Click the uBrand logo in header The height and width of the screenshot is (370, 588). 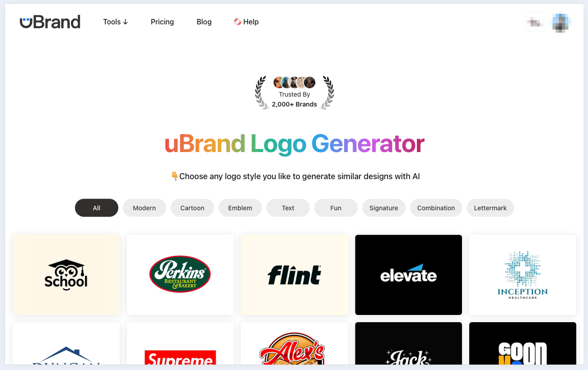pyautogui.click(x=50, y=22)
